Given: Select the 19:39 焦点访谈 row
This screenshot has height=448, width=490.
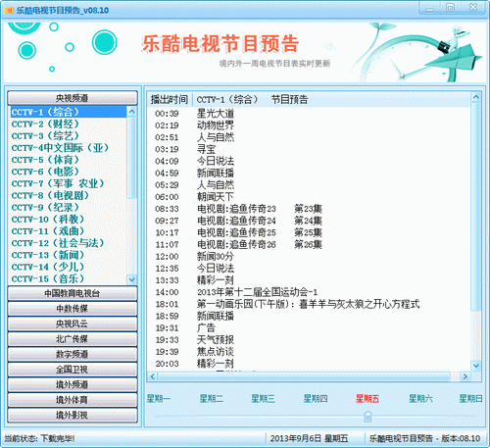Looking at the screenshot, I should click(309, 352).
